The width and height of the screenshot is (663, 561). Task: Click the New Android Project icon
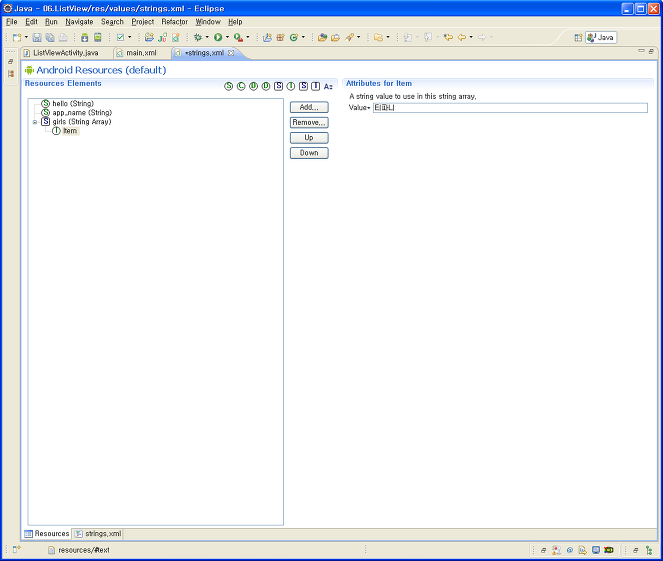click(x=149, y=38)
